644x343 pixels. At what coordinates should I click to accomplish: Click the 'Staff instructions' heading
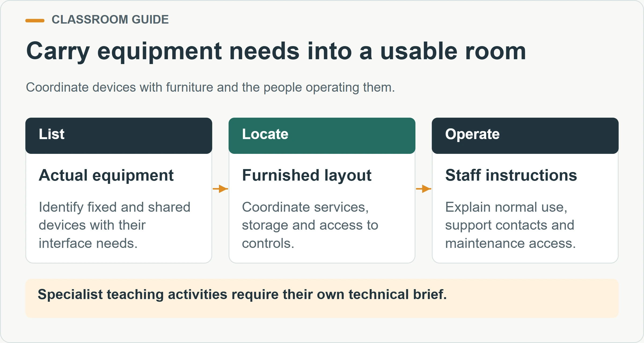coord(511,176)
